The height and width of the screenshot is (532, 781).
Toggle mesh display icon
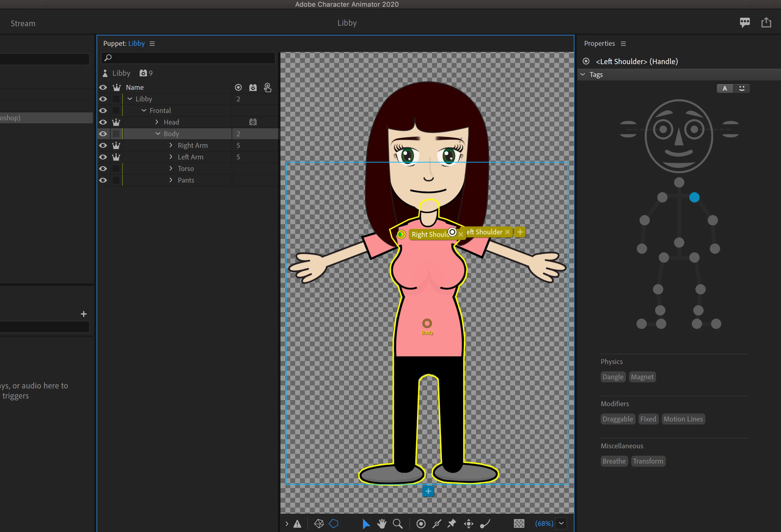(319, 524)
